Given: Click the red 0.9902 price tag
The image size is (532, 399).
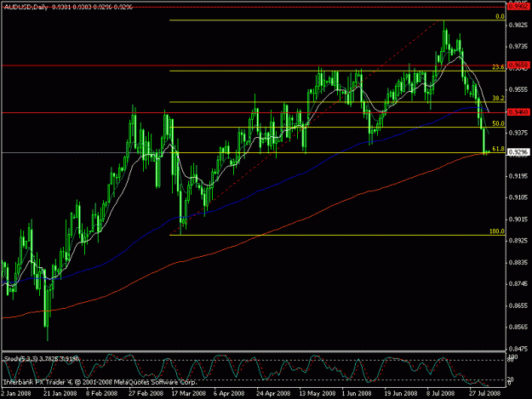Looking at the screenshot, I should pos(518,7).
